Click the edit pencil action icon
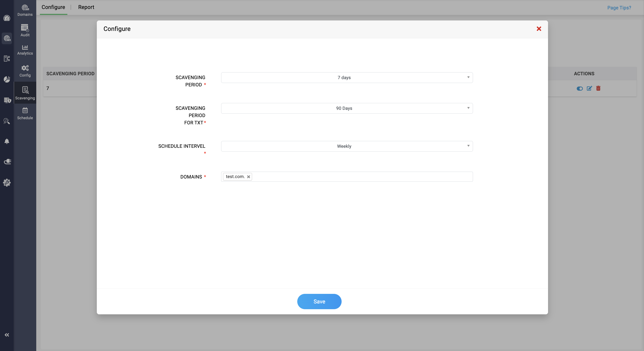Screen dimensions: 644x351 (x=589, y=88)
